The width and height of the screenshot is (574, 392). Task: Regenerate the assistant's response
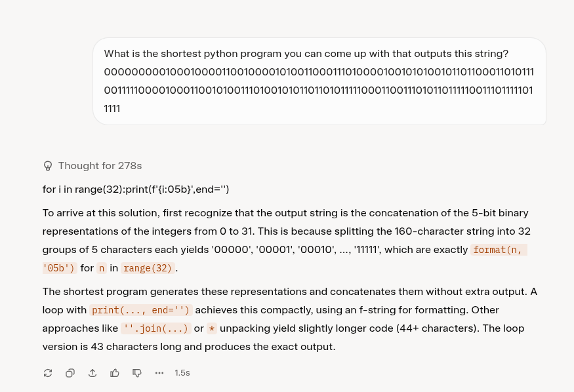(x=48, y=373)
